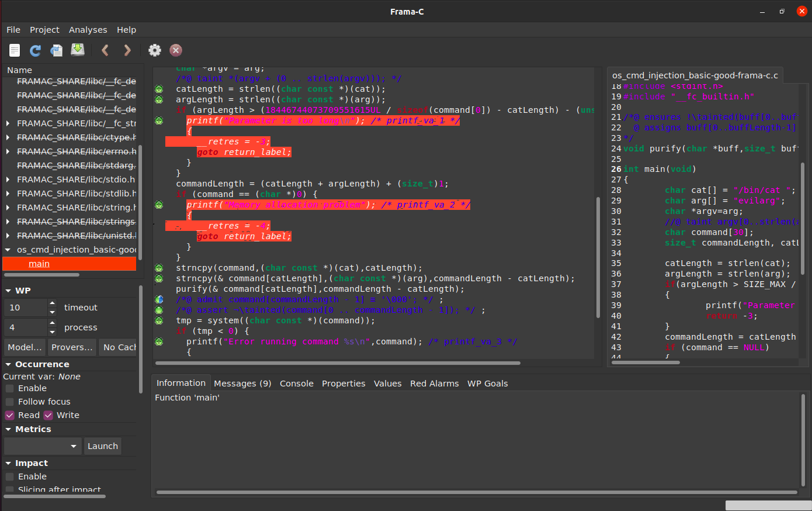
Task: Uncheck the Read checkbox
Action: [10, 415]
